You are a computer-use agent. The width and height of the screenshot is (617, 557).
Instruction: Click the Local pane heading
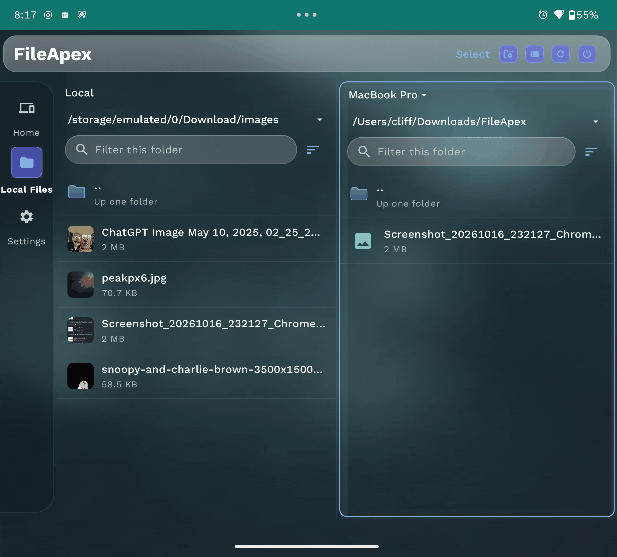coord(79,93)
